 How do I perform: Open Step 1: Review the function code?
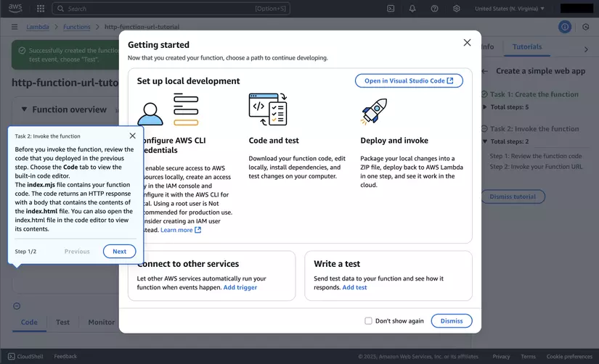point(536,156)
